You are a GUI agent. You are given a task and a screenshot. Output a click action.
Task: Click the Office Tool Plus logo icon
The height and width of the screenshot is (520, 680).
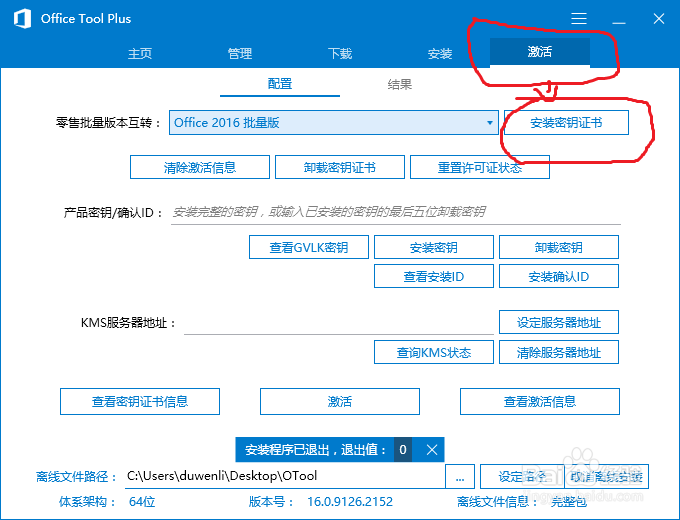[22, 19]
